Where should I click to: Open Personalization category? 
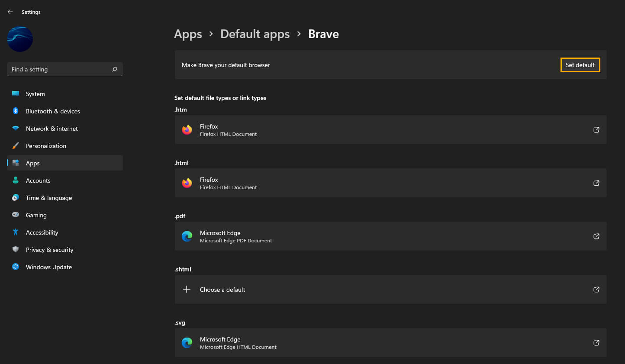click(x=65, y=146)
